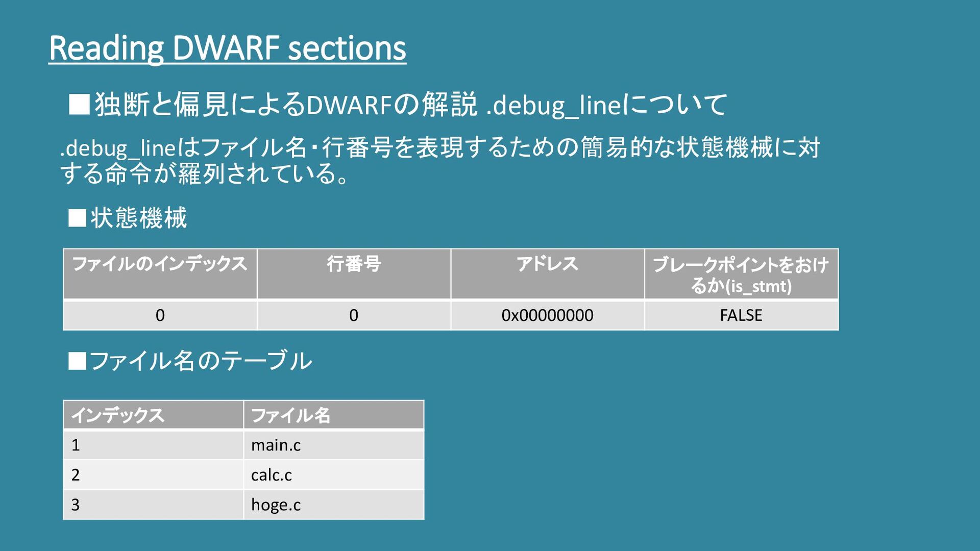The width and height of the screenshot is (980, 551).
Task: Click the calc.c file name cell
Action: pos(272,475)
